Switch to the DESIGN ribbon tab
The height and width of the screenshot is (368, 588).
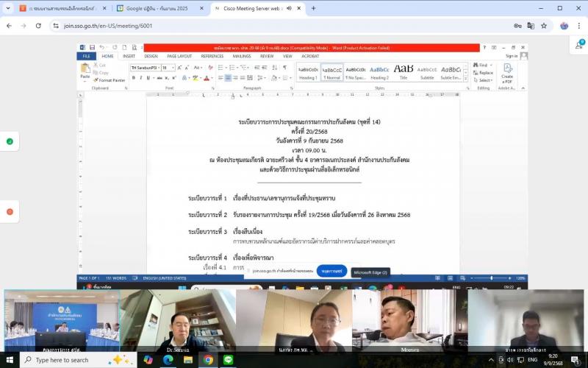point(151,57)
